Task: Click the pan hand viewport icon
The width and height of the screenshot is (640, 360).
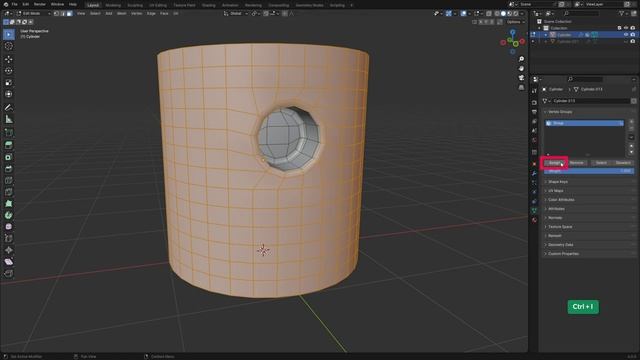Action: coord(521,69)
